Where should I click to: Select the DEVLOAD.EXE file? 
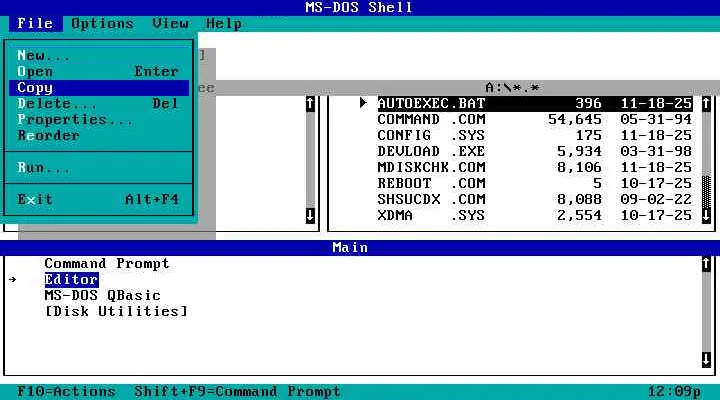[535, 152]
